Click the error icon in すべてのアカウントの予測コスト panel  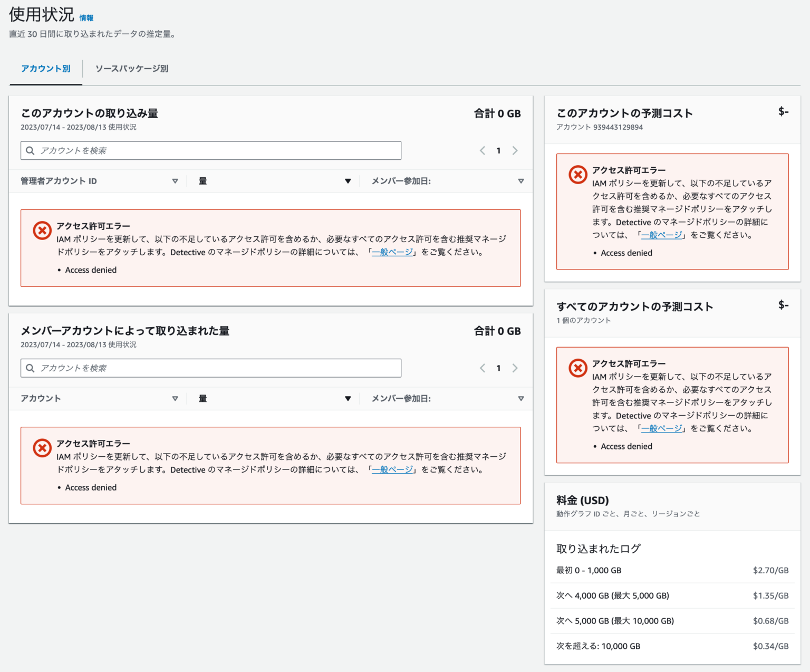coord(578,368)
